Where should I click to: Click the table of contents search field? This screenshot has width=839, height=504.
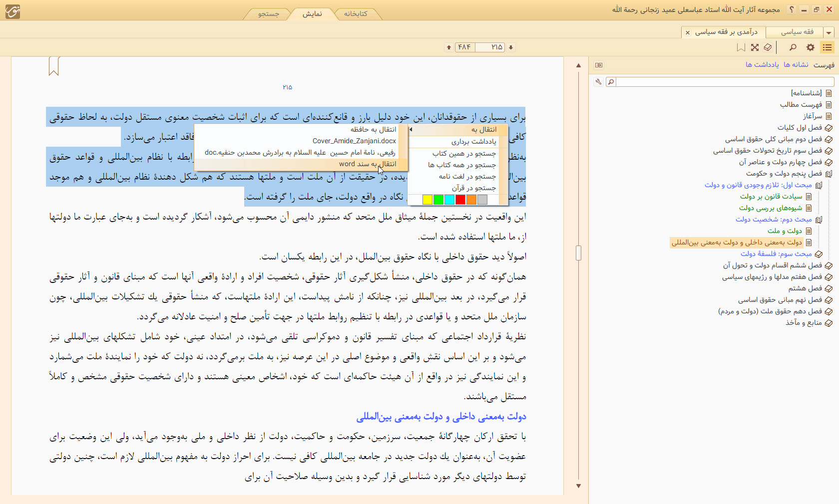724,82
